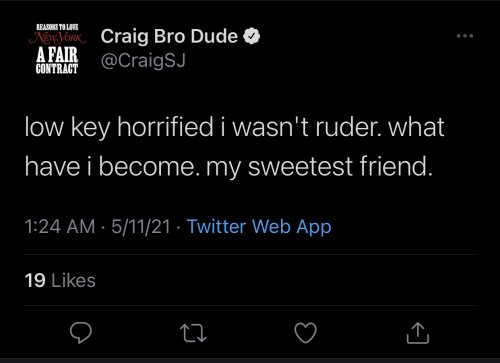The image size is (500, 363).
Task: Visit the @CraigSJ handle link
Action: [143, 61]
